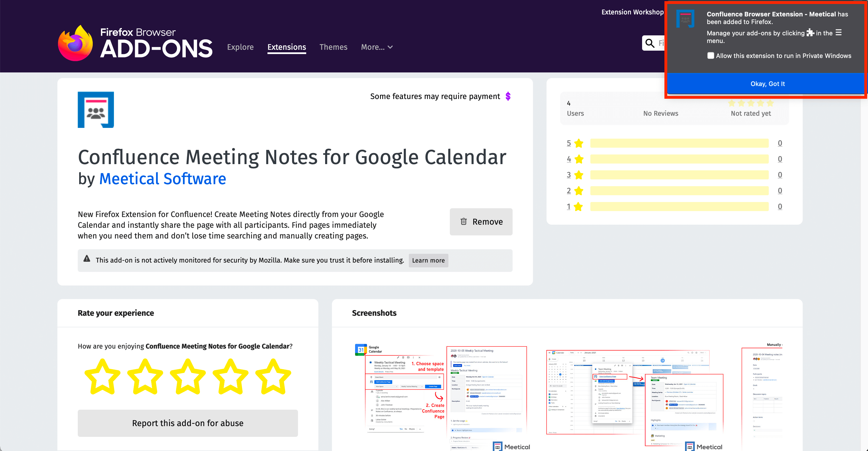This screenshot has height=451, width=868.
Task: Enable Allow extension in Private Windows checkbox
Action: [x=710, y=56]
